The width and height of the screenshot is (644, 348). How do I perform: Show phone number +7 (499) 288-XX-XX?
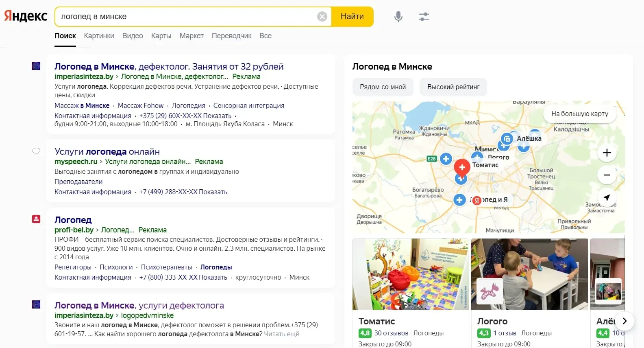(x=183, y=192)
